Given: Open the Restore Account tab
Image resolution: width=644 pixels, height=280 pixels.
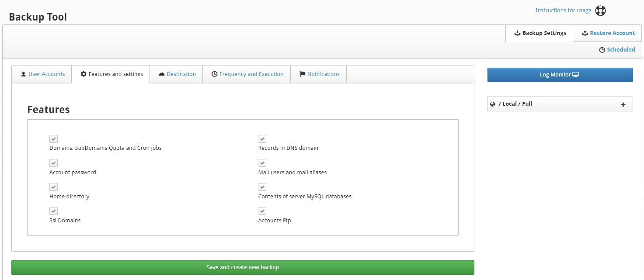Looking at the screenshot, I should point(608,33).
